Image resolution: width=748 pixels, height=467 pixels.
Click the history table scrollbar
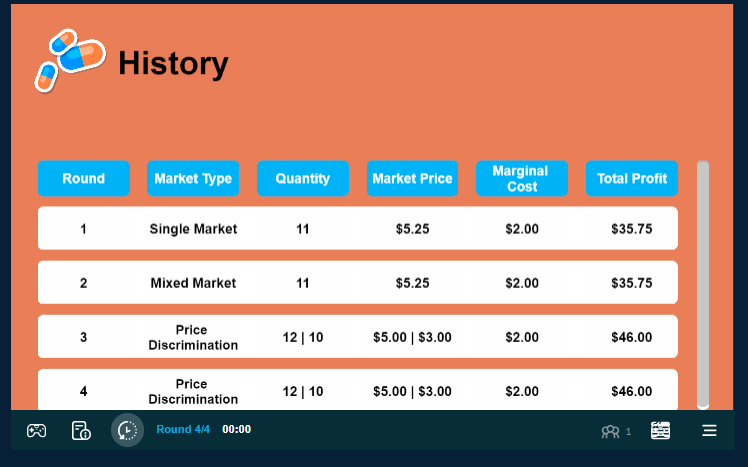point(703,285)
